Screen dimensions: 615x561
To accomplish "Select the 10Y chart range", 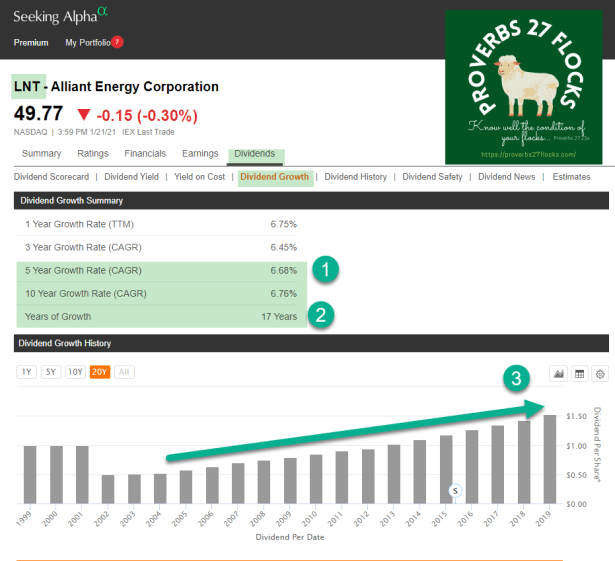I will [x=75, y=372].
